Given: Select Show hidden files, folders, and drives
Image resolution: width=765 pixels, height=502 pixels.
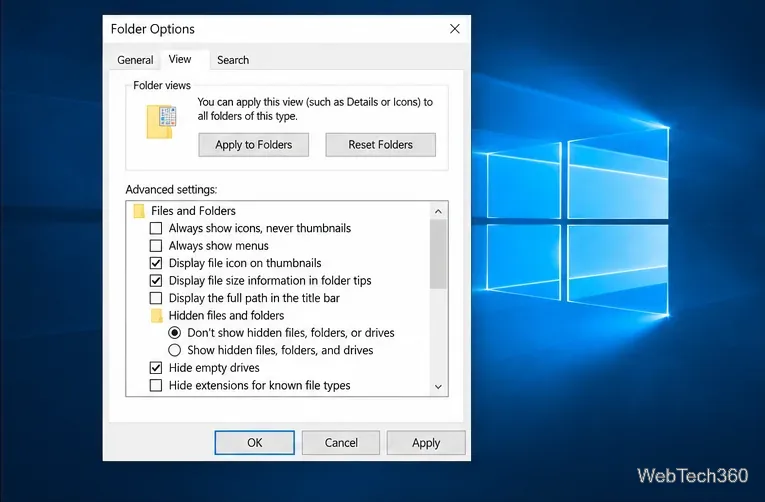Looking at the screenshot, I should pyautogui.click(x=174, y=350).
